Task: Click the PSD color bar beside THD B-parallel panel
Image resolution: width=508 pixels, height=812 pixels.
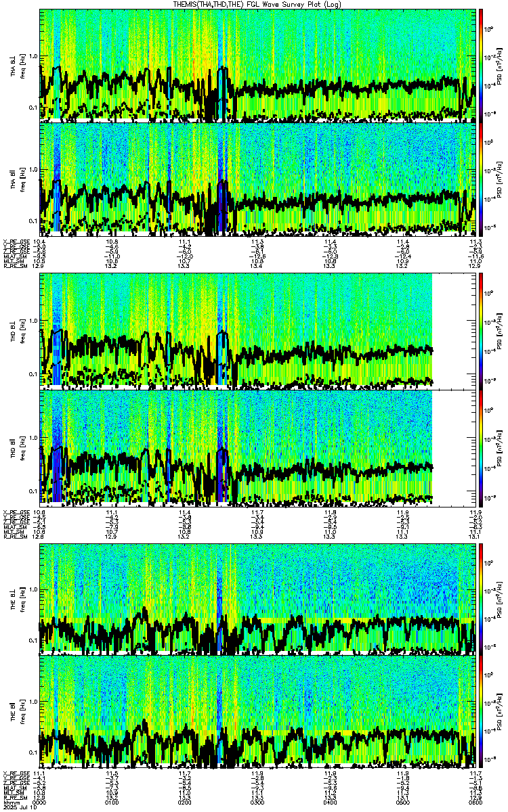Action: pyautogui.click(x=481, y=448)
